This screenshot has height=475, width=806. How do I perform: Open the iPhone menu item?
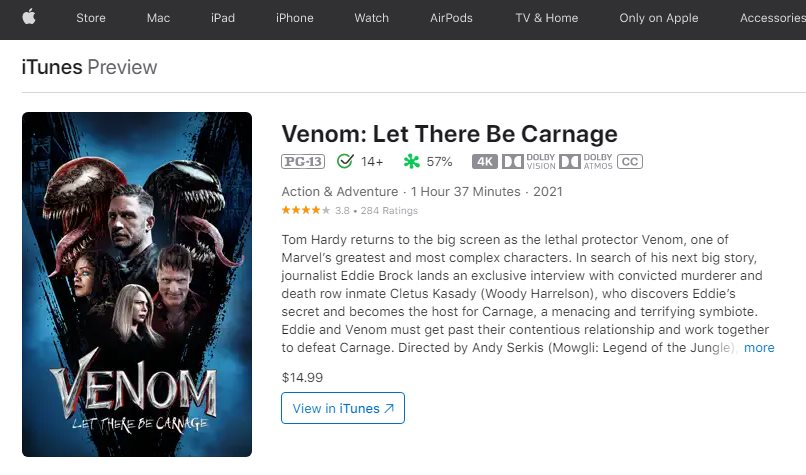click(x=294, y=18)
